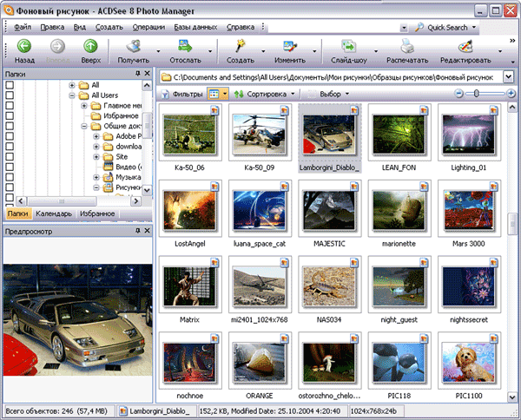521x420 pixels.
Task: Open the Выбор dropdown
Action: (x=333, y=95)
